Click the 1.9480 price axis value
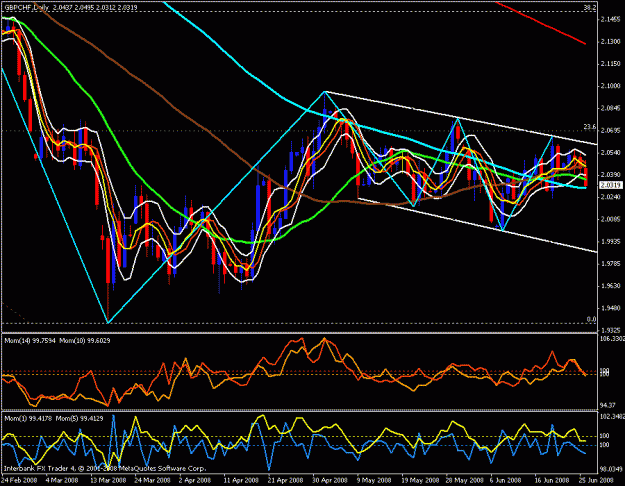The height and width of the screenshot is (486, 625). tap(610, 308)
